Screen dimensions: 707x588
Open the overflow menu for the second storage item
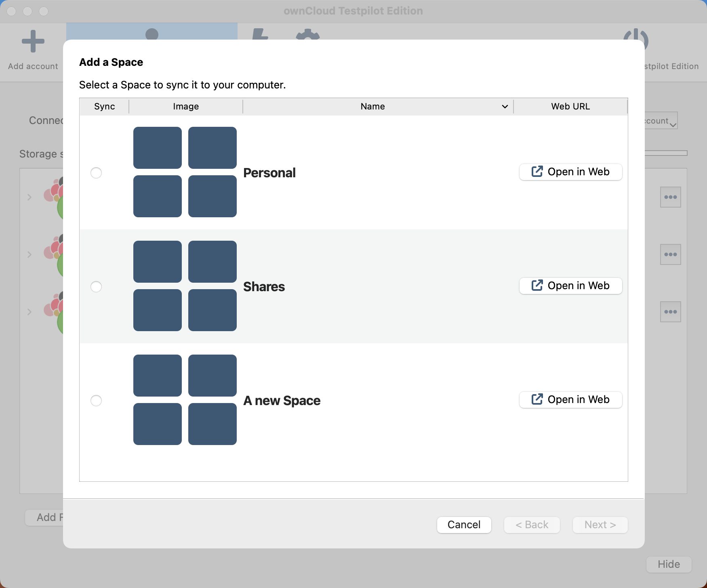[671, 254]
